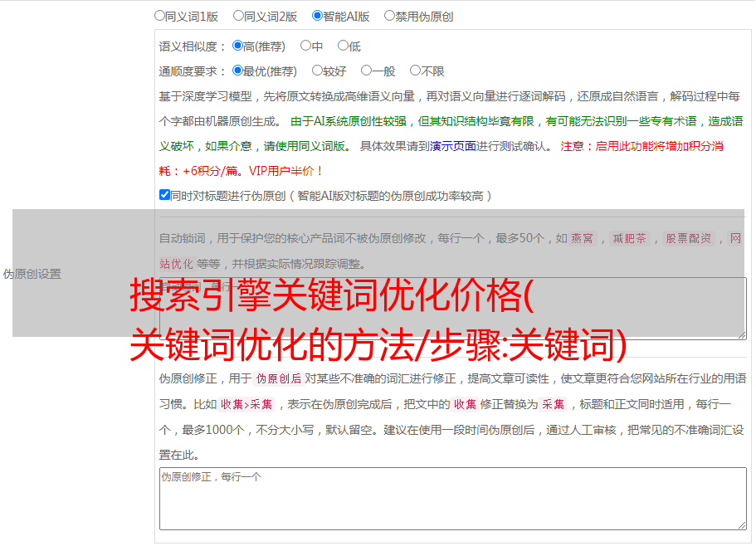Screen dimensions: 756x546
Task: Click the red +6积分/篇 VIP notice
Action: tap(241, 171)
